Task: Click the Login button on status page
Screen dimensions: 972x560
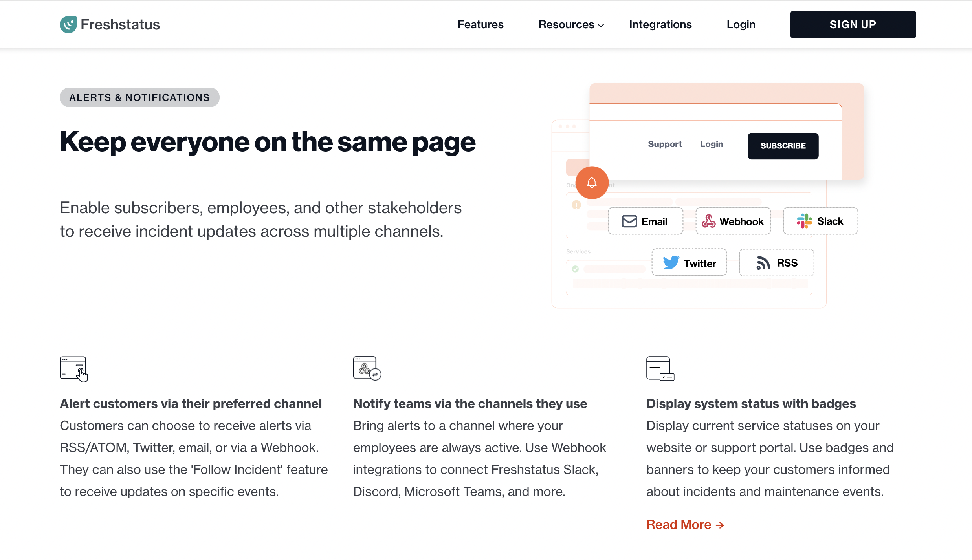Action: [x=711, y=143]
